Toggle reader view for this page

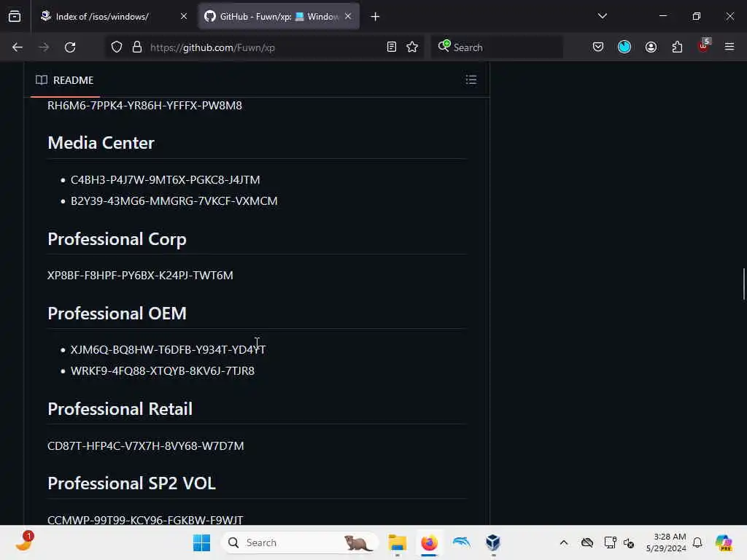(392, 47)
